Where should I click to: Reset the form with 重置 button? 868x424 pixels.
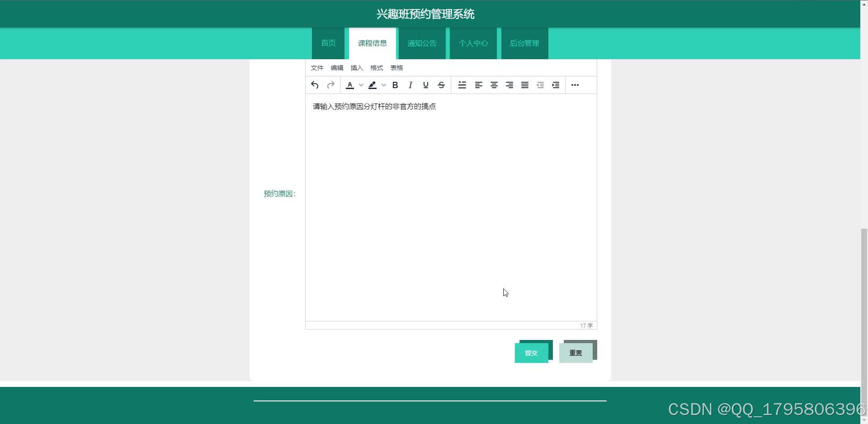tap(576, 353)
